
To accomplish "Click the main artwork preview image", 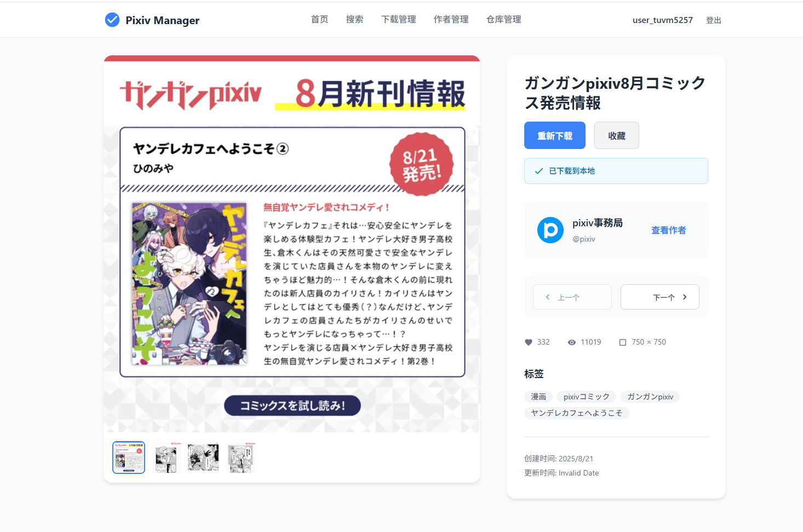I will (x=292, y=244).
